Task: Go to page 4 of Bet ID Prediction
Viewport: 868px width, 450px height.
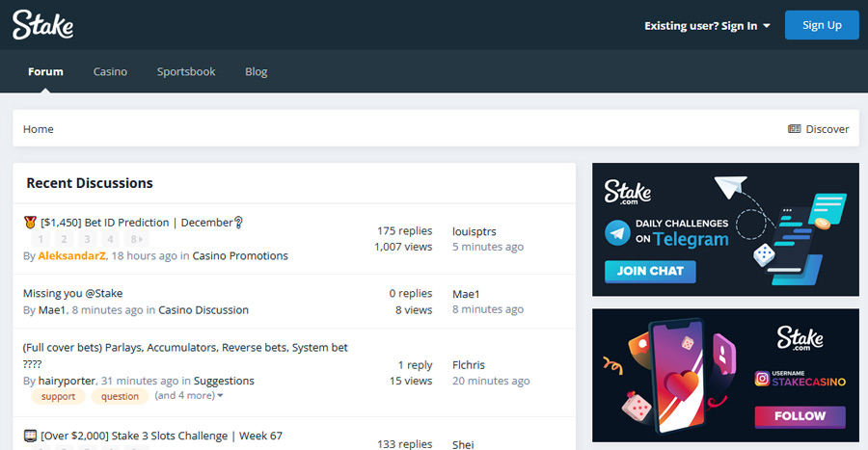Action: pyautogui.click(x=110, y=239)
